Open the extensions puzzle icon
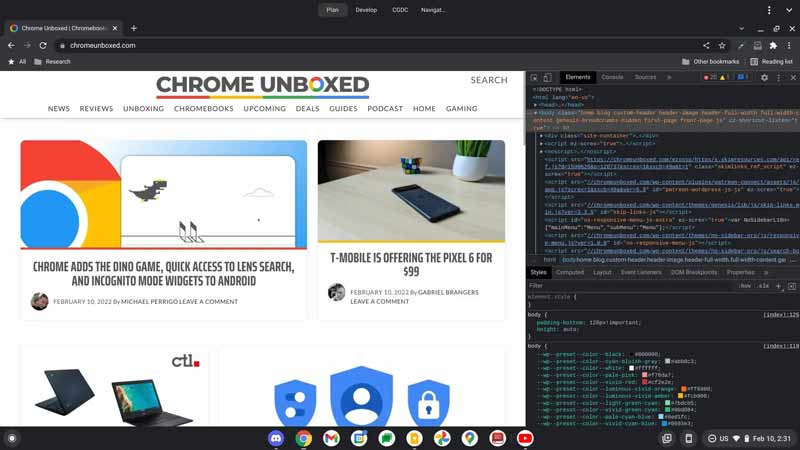Viewport: 800px width, 450px height. [x=773, y=45]
